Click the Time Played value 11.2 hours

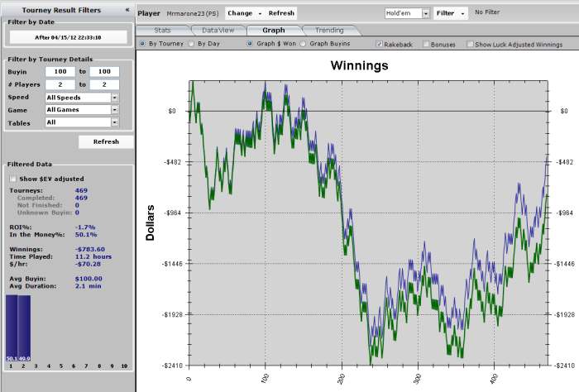coord(93,256)
